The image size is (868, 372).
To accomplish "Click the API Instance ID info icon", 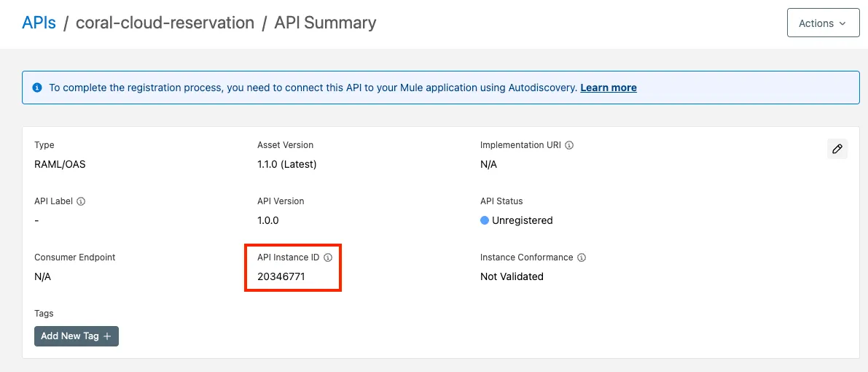I will click(x=328, y=257).
